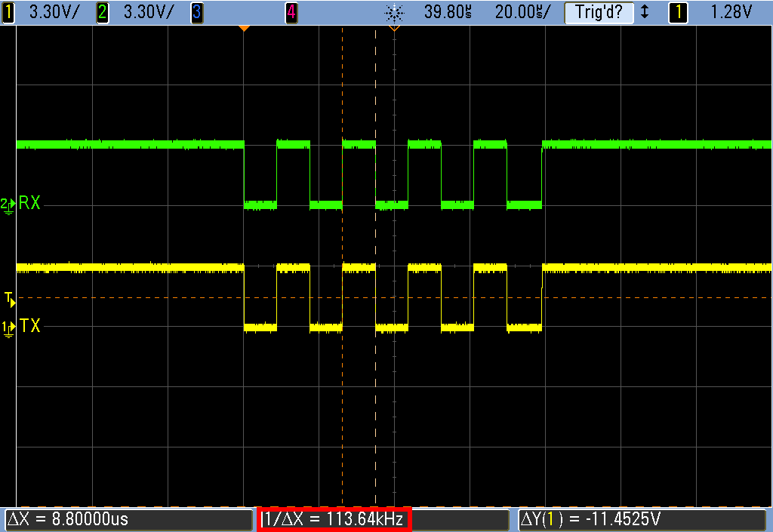Image resolution: width=773 pixels, height=532 pixels.
Task: Click the TX channel 1 ground marker
Action: tap(8, 327)
